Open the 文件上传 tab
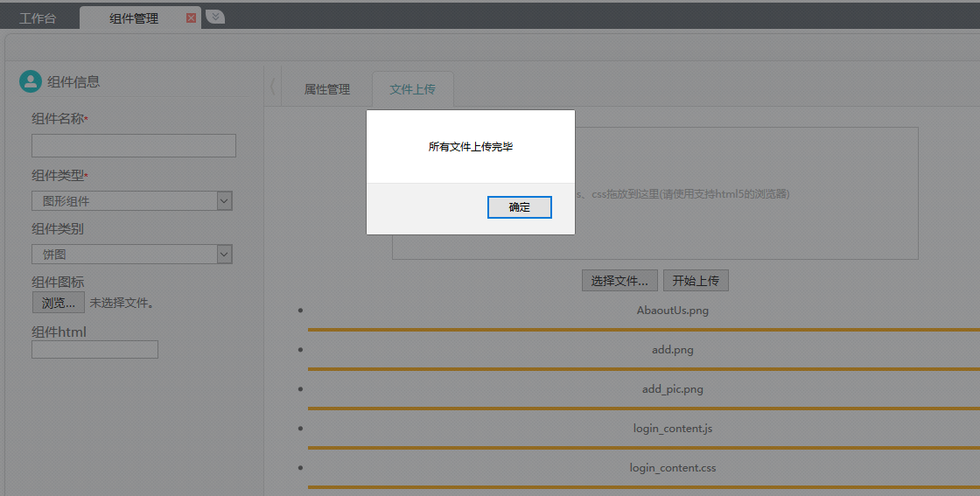 click(412, 89)
